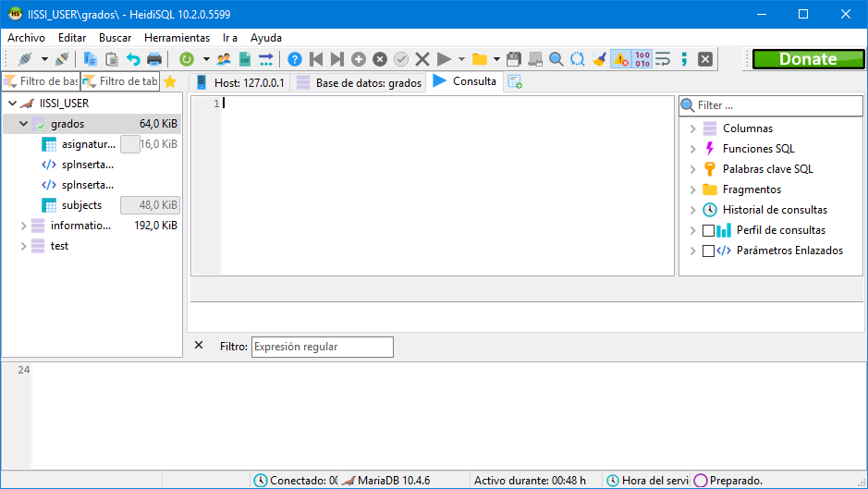Open the Herramientas menu
This screenshot has height=489, width=868.
177,38
